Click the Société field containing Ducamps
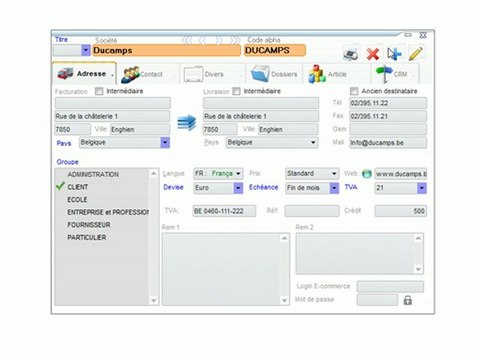This screenshot has height=360, width=480. 166,50
